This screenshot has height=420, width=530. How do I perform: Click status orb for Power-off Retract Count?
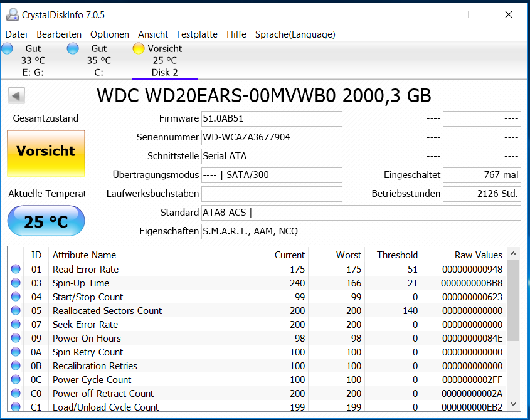16,393
